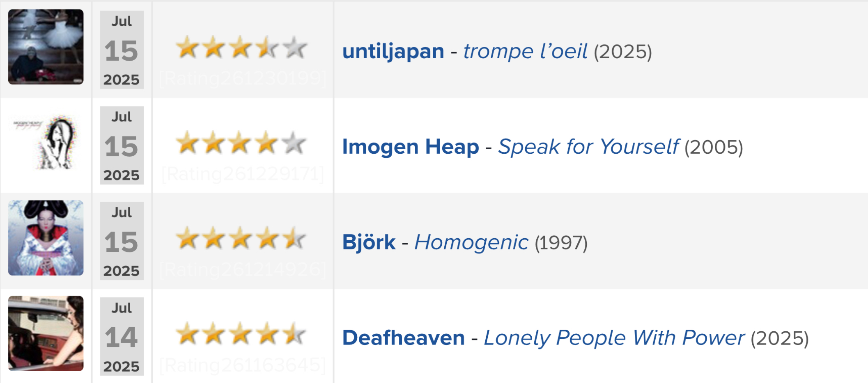Open the trompe l'oeil album link
Image resolution: width=868 pixels, height=383 pixels.
click(x=525, y=51)
